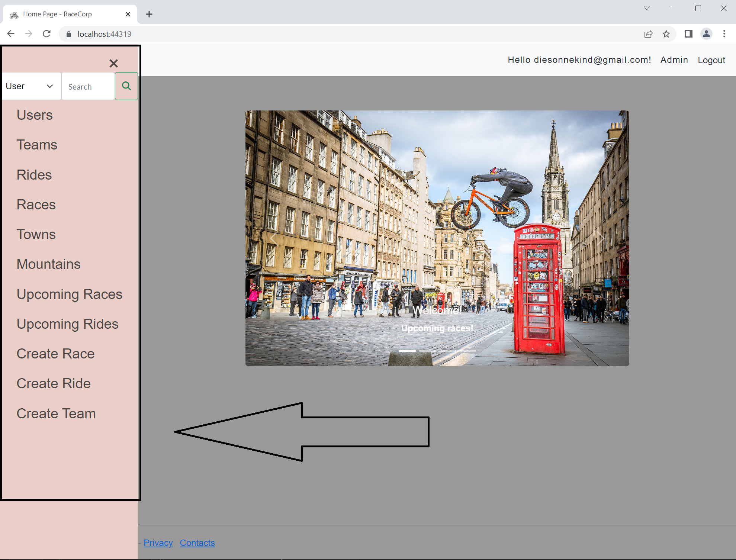Image resolution: width=736 pixels, height=560 pixels.
Task: Open a new browser tab
Action: tap(149, 14)
